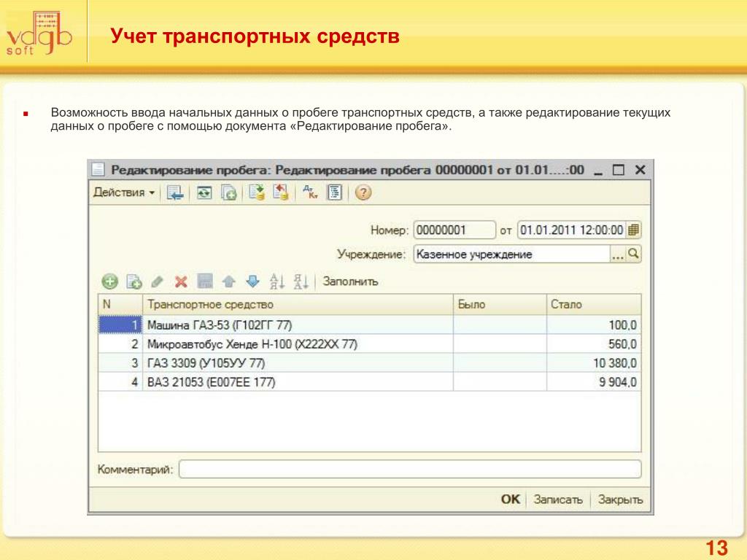Close the Редактирование пробега window with X
Screen dimensions: 747x560
(x=640, y=170)
